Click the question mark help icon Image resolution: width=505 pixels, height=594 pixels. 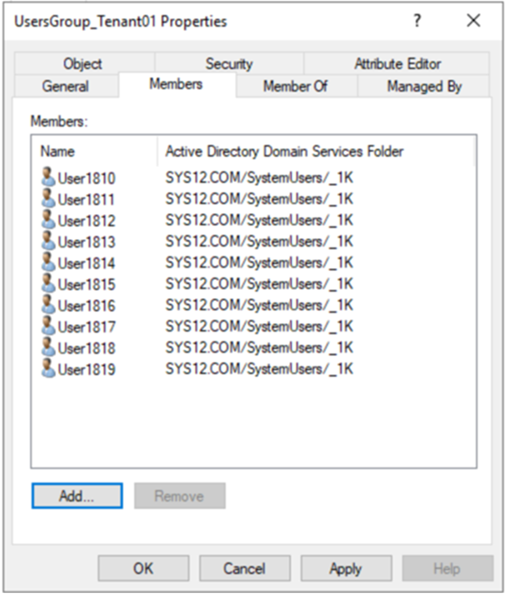[x=417, y=20]
